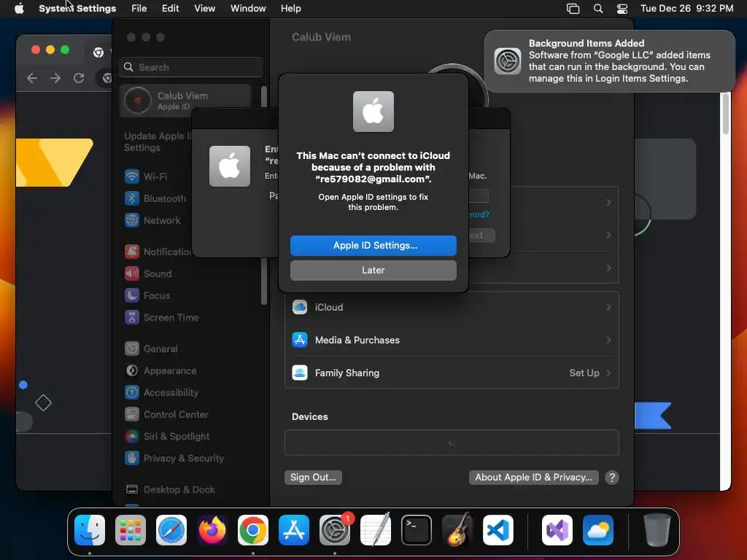
Task: Open the File menu
Action: [139, 9]
